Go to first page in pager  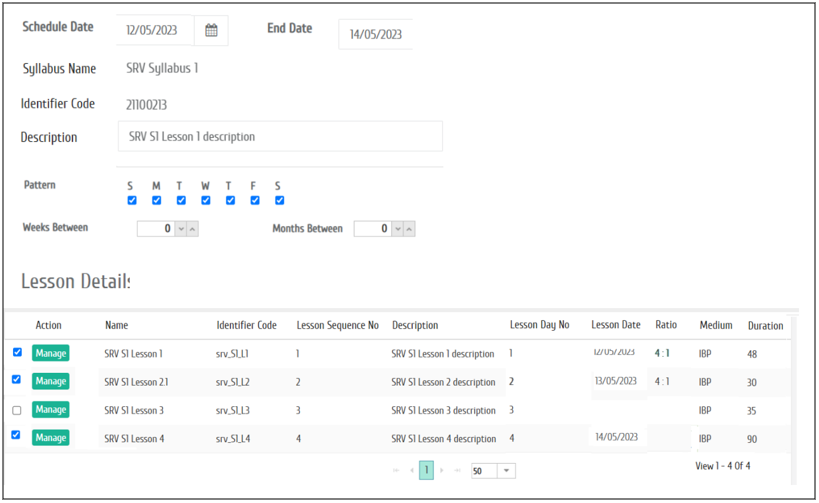click(x=397, y=470)
